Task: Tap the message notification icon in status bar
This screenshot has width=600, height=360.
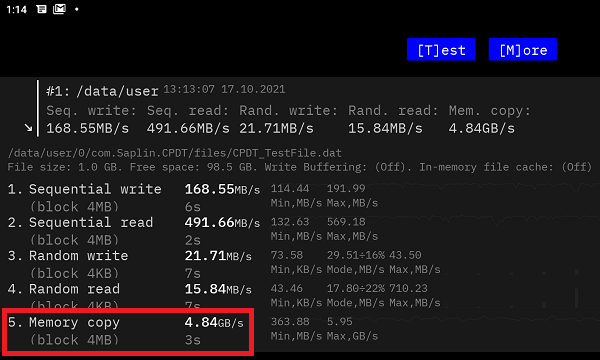Action: tap(41, 9)
